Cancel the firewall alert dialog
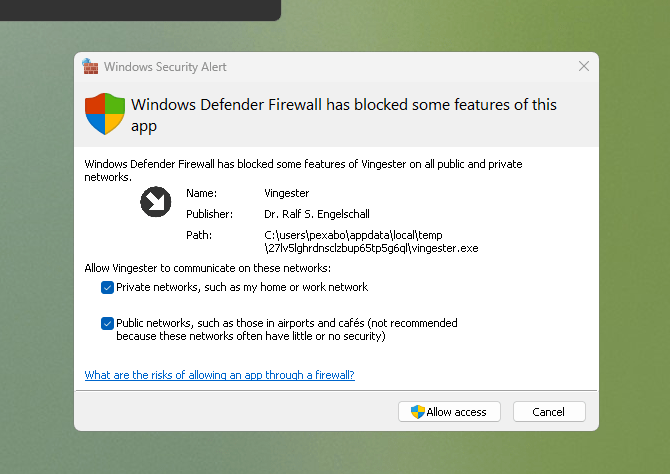Screen dimensions: 670x474 tap(549, 412)
